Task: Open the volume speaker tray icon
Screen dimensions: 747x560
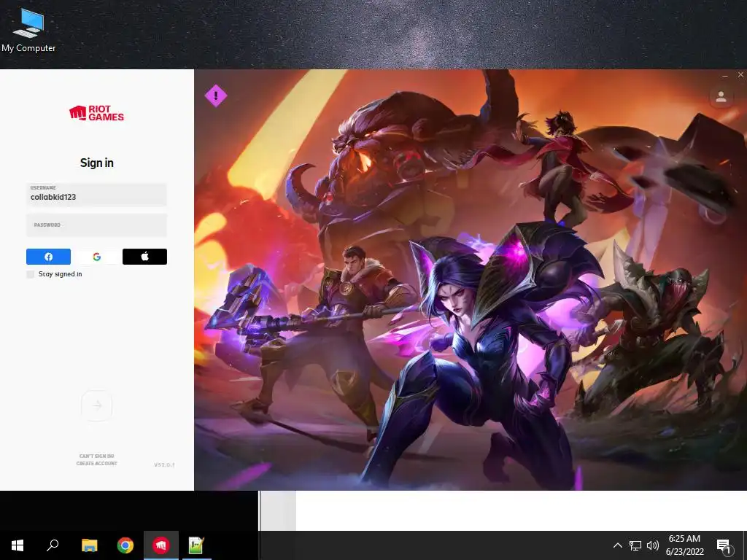Action: point(653,545)
